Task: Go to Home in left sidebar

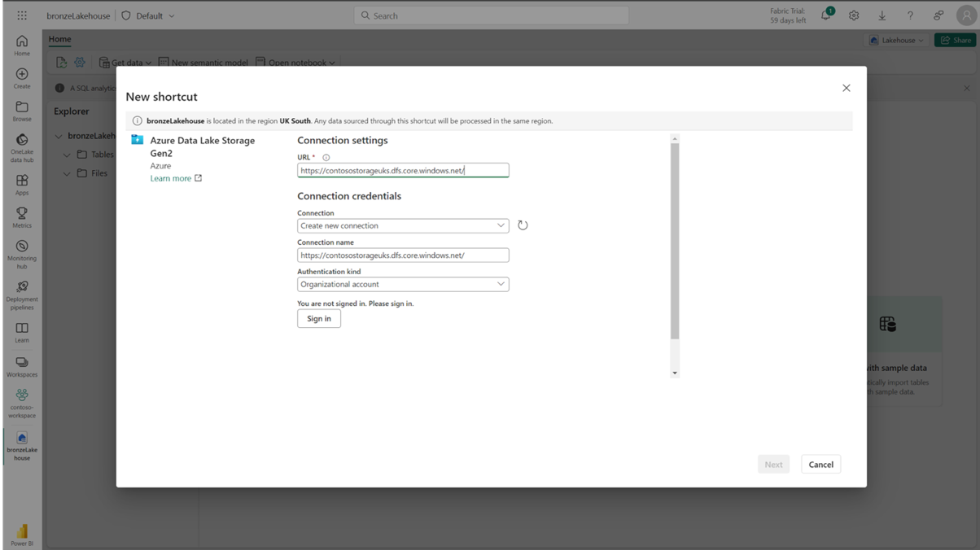Action: click(22, 46)
